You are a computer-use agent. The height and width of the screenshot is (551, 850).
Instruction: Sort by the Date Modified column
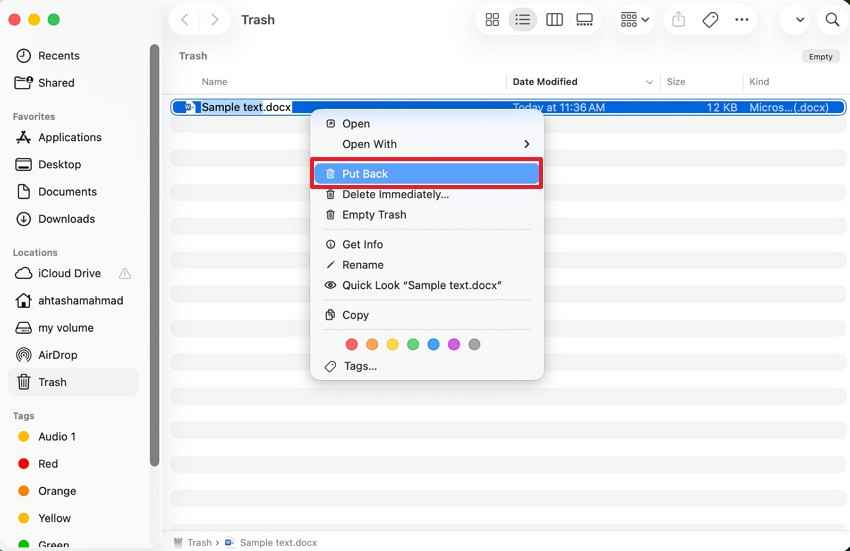click(545, 82)
